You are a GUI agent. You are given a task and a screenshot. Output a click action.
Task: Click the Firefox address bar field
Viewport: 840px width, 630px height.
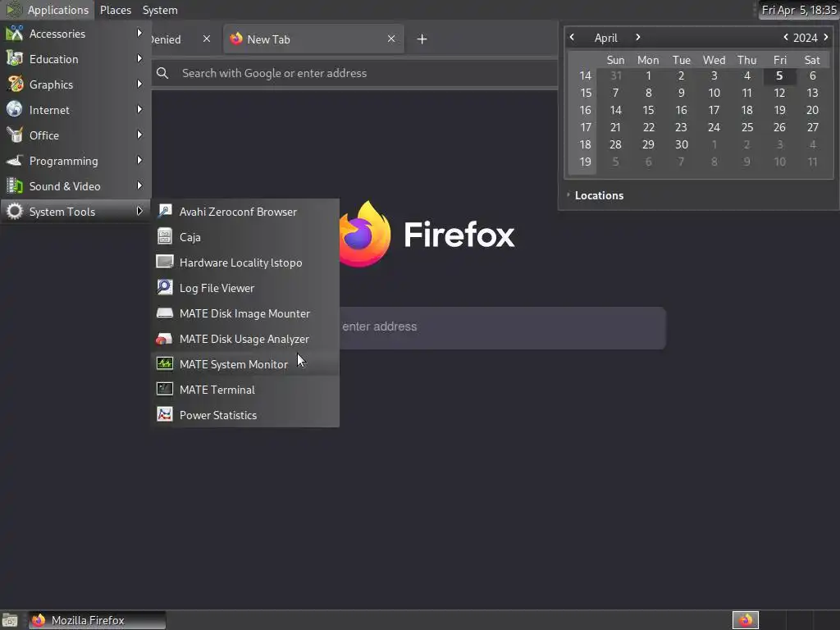(355, 73)
